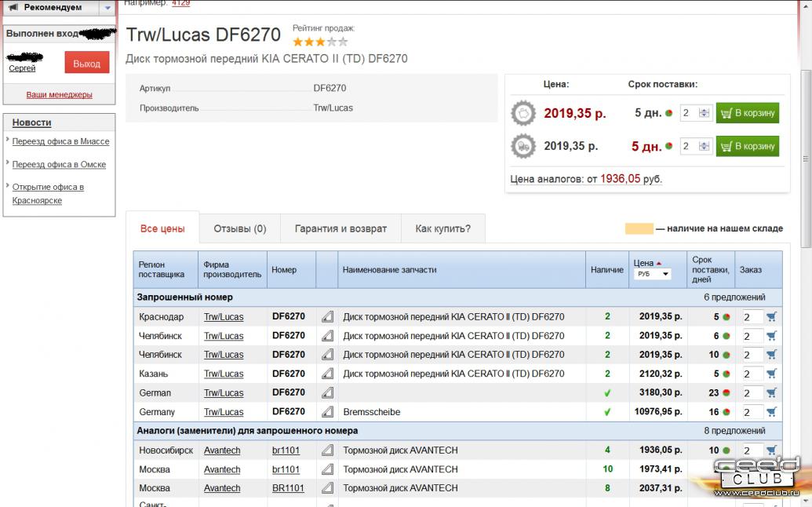Open Avantech link in Новосибирск row

tap(222, 450)
